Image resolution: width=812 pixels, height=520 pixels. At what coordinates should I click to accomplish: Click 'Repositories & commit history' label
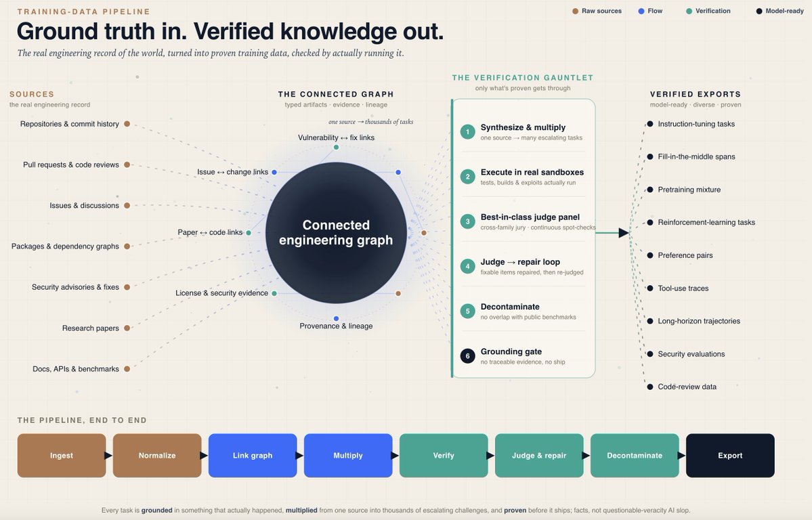[69, 124]
